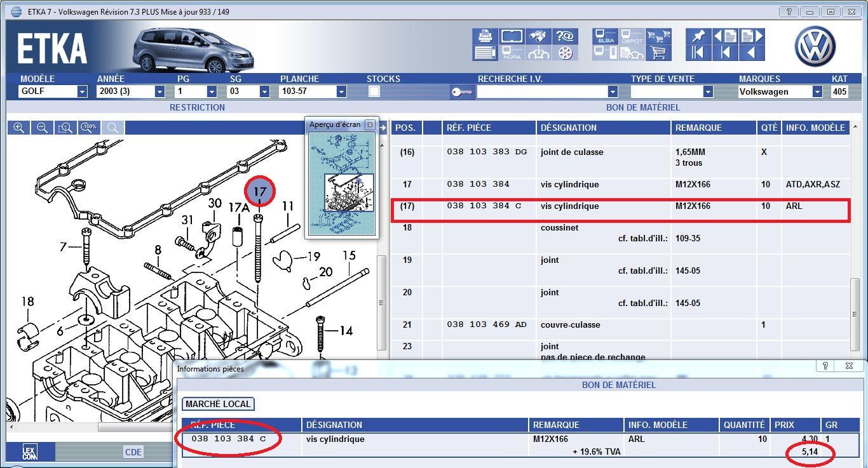Click the greyed-out magnifier icon
The width and height of the screenshot is (868, 468).
pyautogui.click(x=112, y=128)
